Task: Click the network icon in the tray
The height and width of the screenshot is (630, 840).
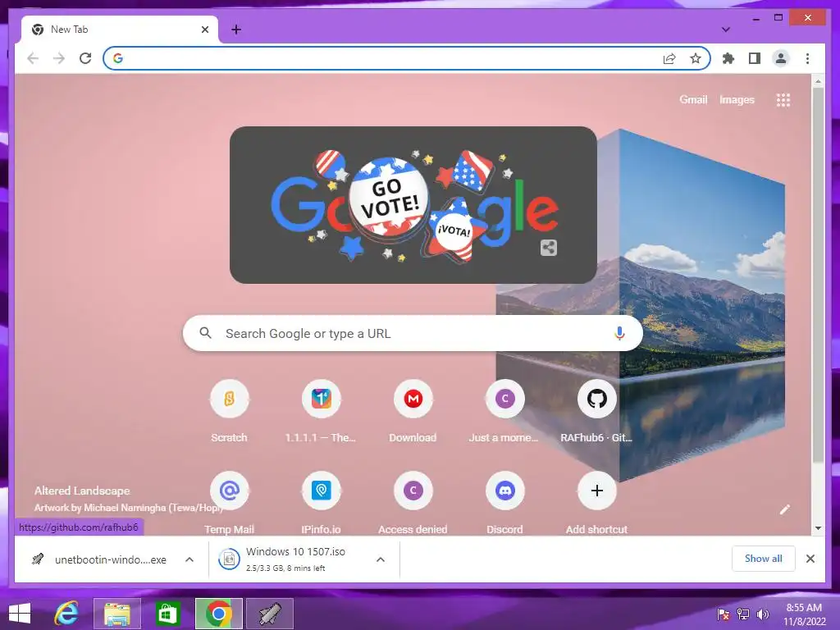Action: click(743, 614)
